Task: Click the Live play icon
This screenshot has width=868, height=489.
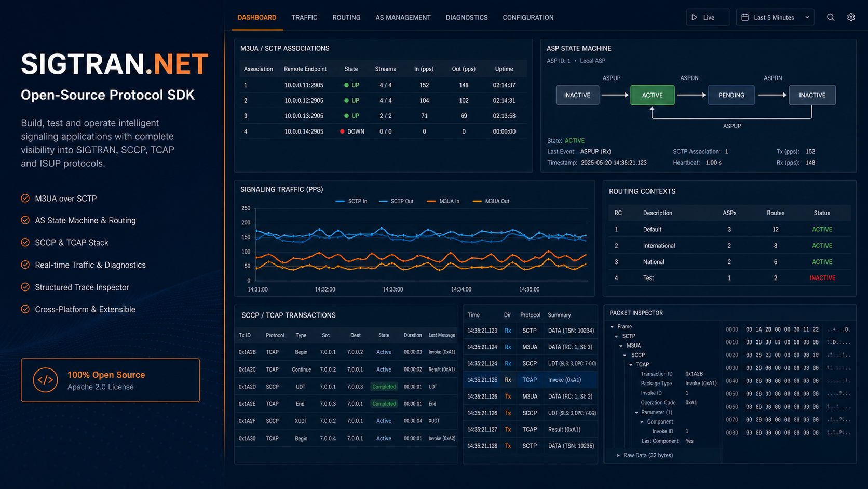Action: [695, 17]
